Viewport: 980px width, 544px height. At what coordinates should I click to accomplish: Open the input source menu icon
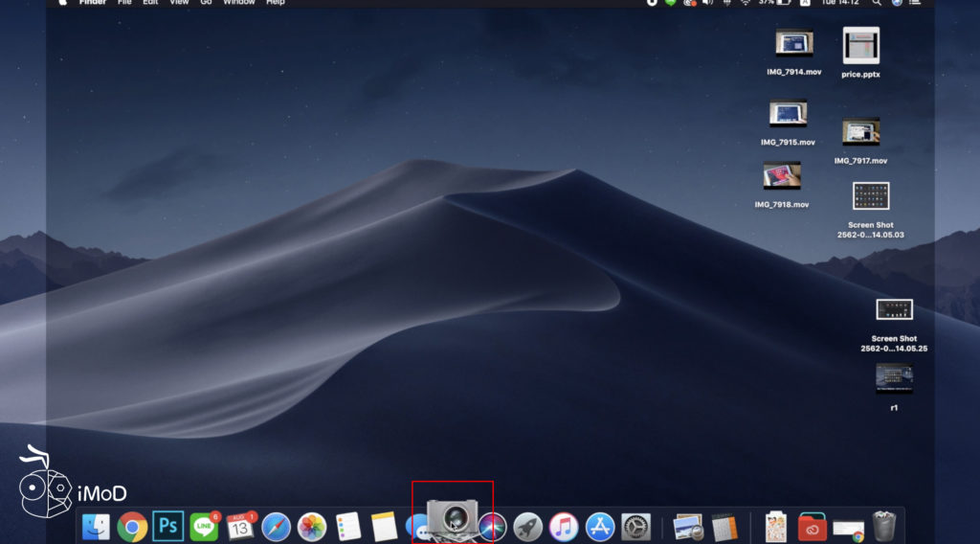tap(805, 3)
